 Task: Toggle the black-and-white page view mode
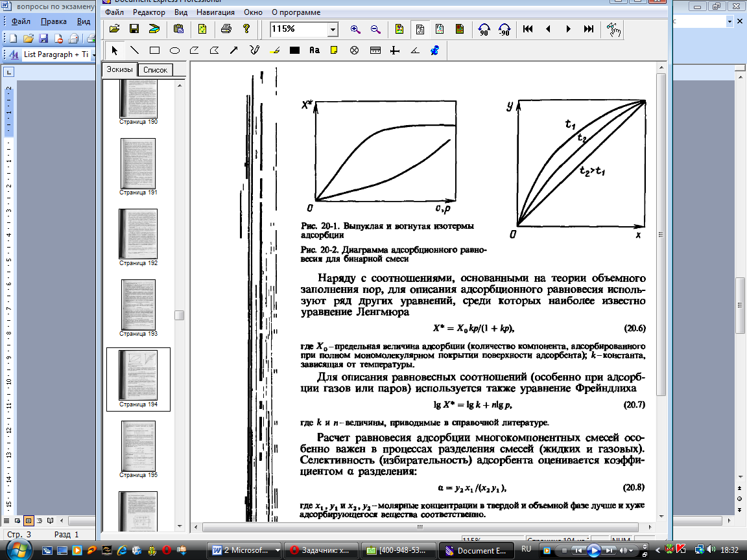click(x=420, y=29)
